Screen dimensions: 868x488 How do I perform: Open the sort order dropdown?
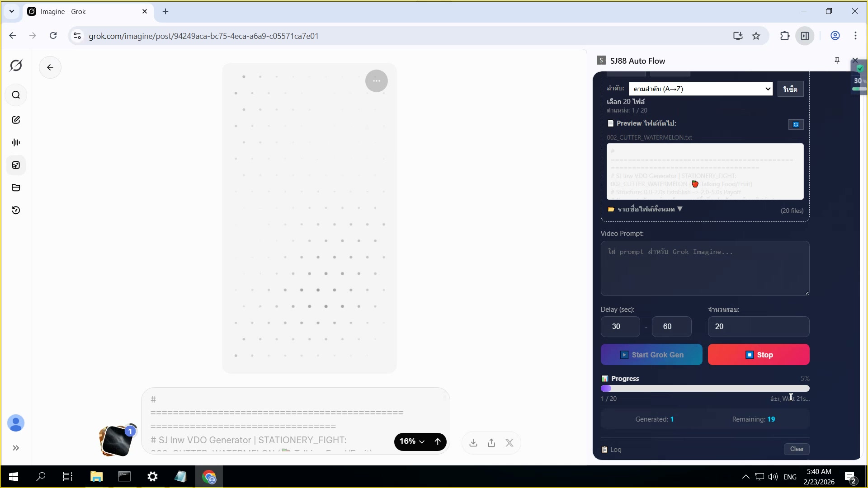(x=700, y=89)
